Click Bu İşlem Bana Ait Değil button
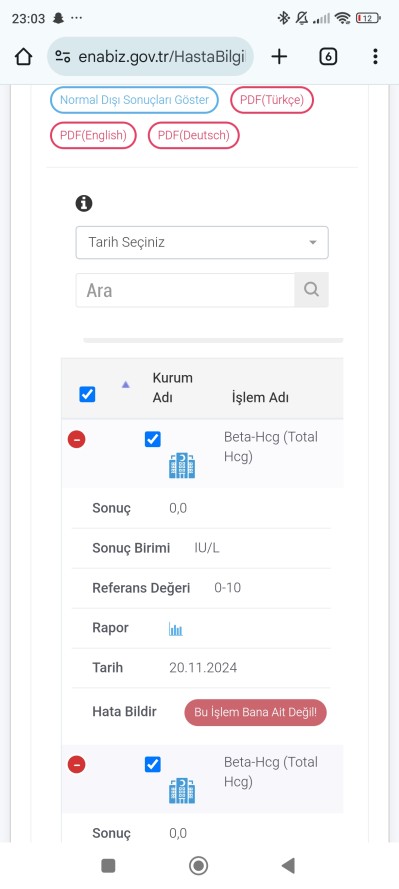This screenshot has width=399, height=889. [255, 713]
